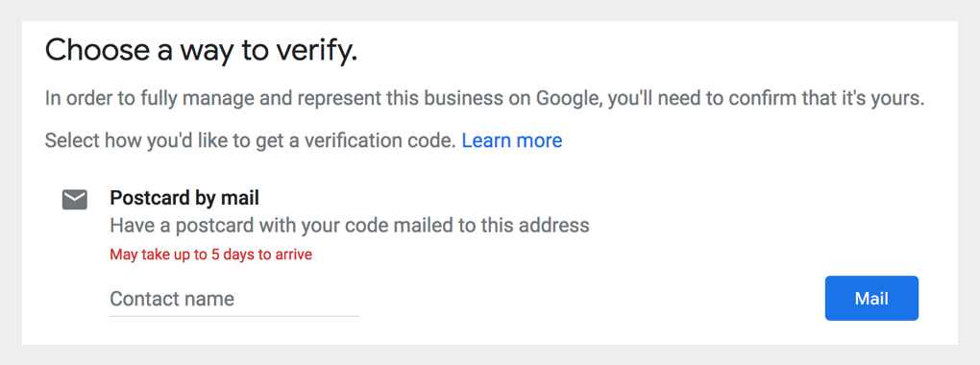980x365 pixels.
Task: Click the envelope icon beside Postcard by mail
Action: [74, 200]
